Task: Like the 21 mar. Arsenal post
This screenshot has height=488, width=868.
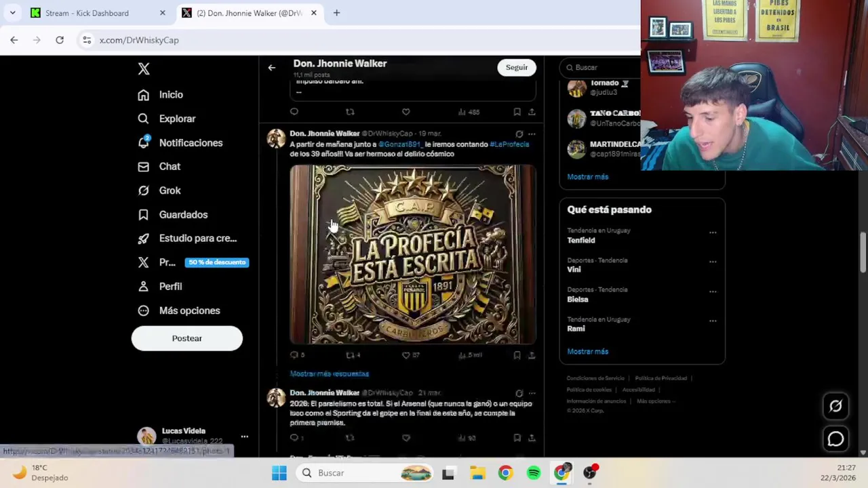Action: coord(406,438)
